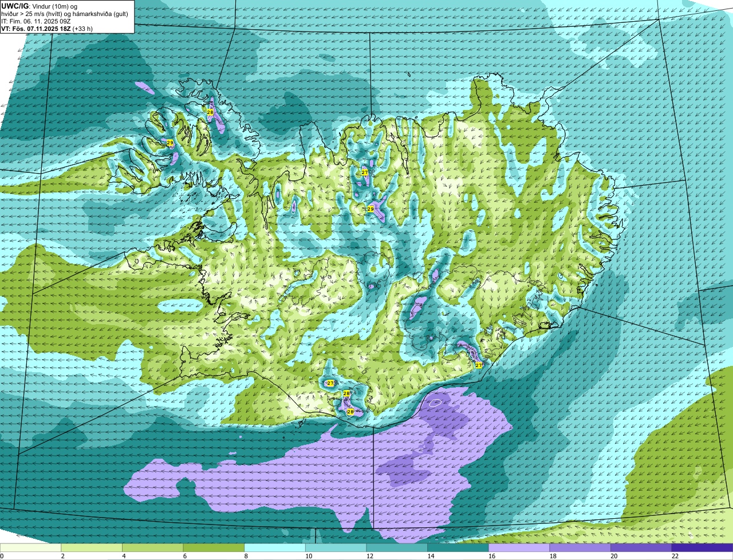Screen dimensions: 733x560
Task: Click the "4" label on the wind scale
Action: coord(124,556)
